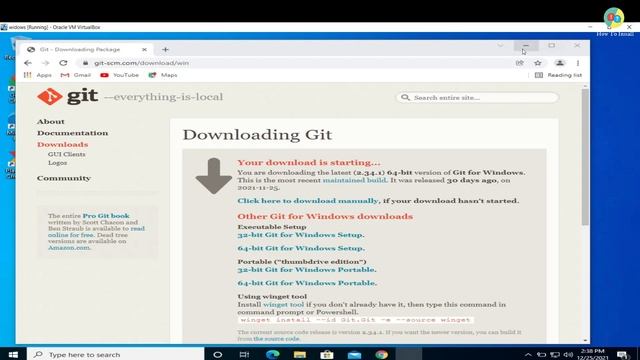Open Mail app from taskbar

pos(354,354)
